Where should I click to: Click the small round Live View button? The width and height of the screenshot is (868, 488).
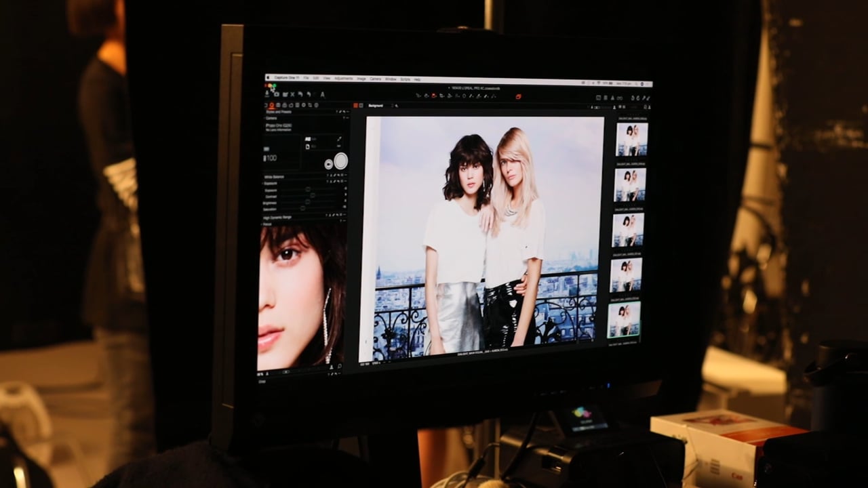point(329,165)
